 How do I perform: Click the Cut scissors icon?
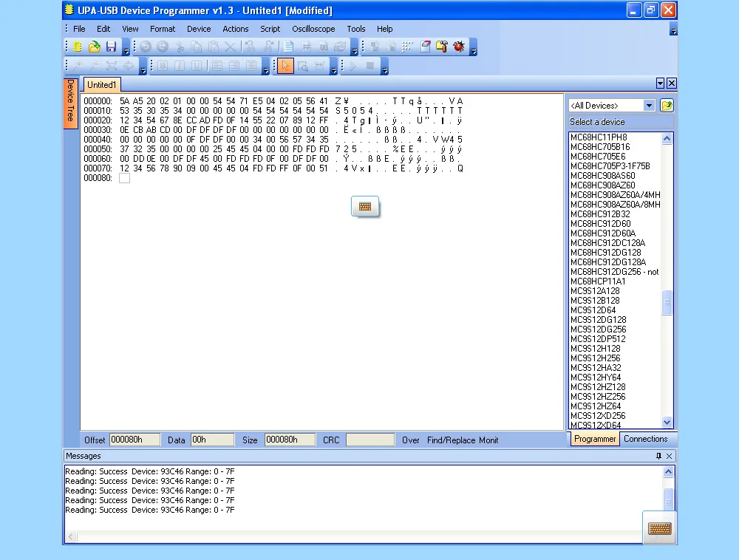tap(180, 47)
